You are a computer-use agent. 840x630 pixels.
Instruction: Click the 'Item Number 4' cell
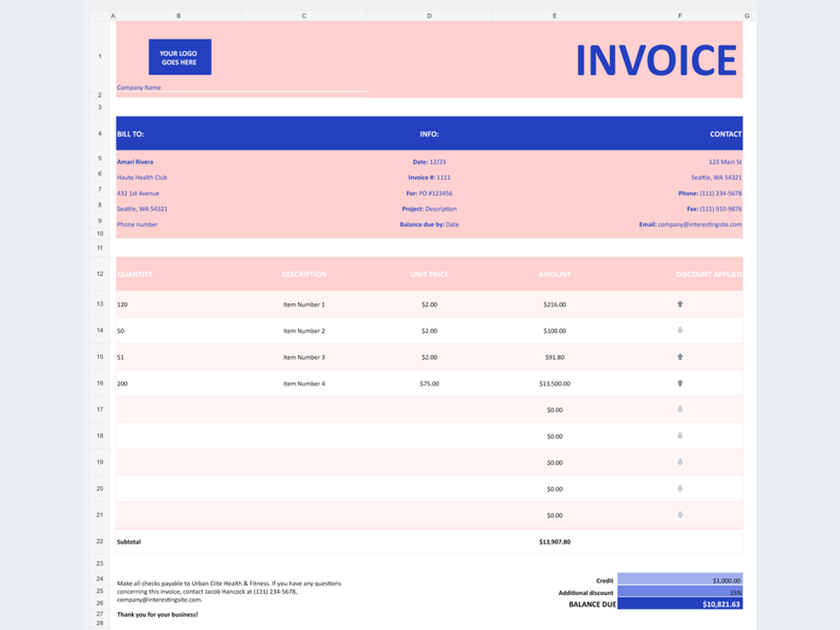pos(304,384)
